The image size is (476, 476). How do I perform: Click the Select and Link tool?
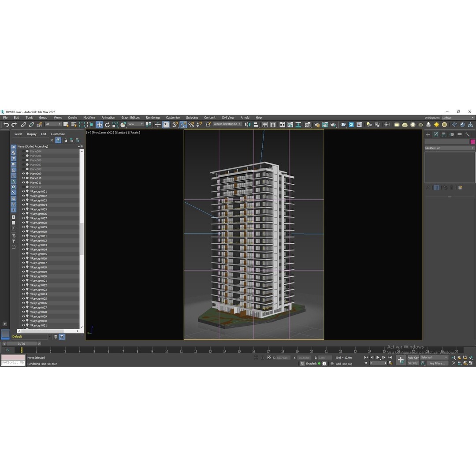pos(23,125)
